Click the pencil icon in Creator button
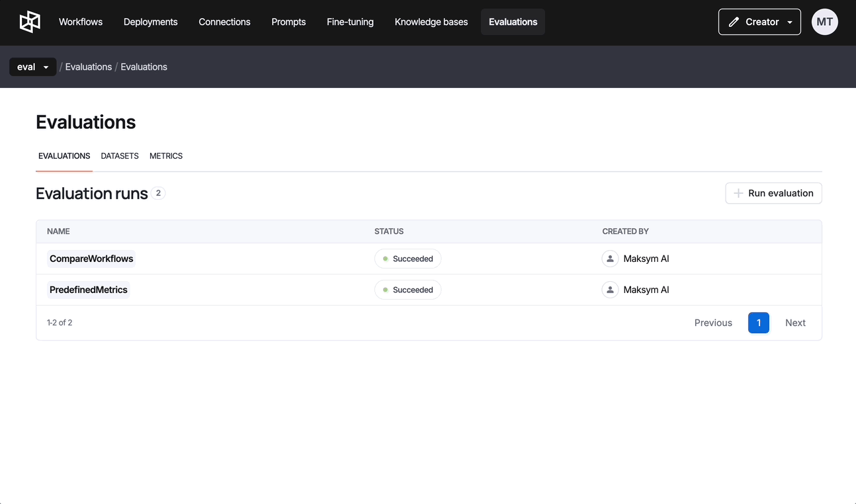Viewport: 856px width, 504px height. (734, 22)
